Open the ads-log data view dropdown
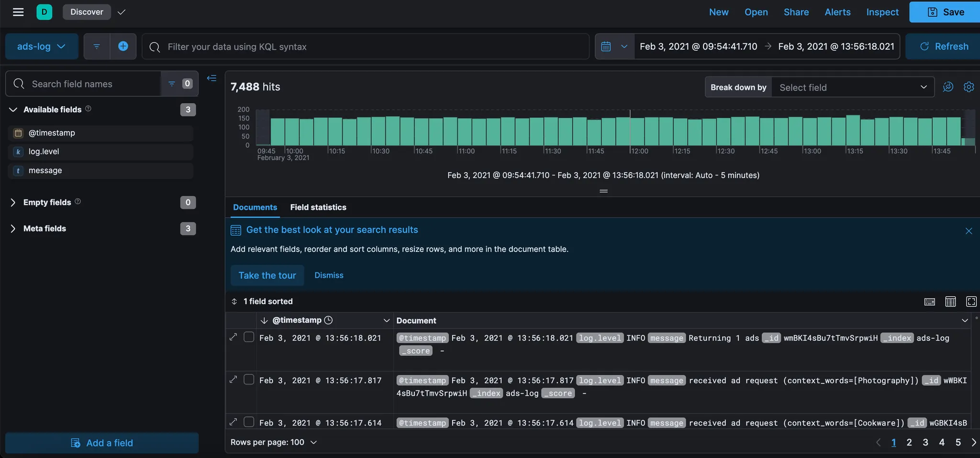This screenshot has height=458, width=980. click(x=41, y=46)
